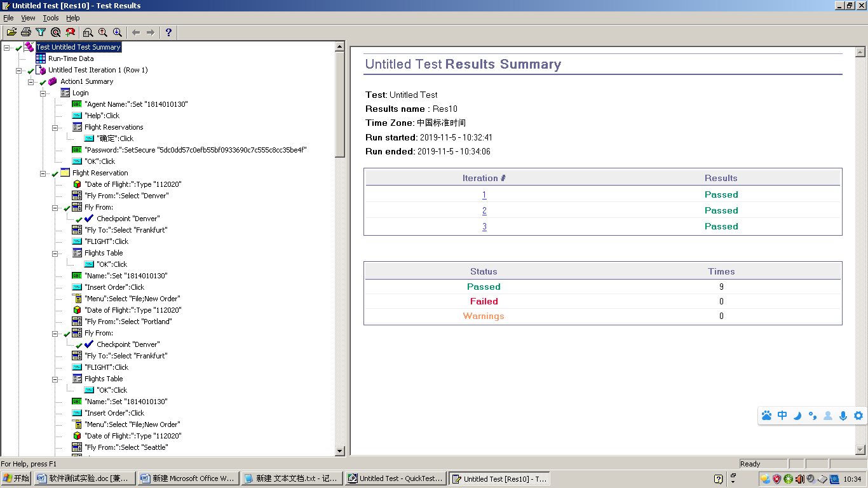
Task: Click the Go to Next Node magnifier icon
Action: pyautogui.click(x=118, y=32)
